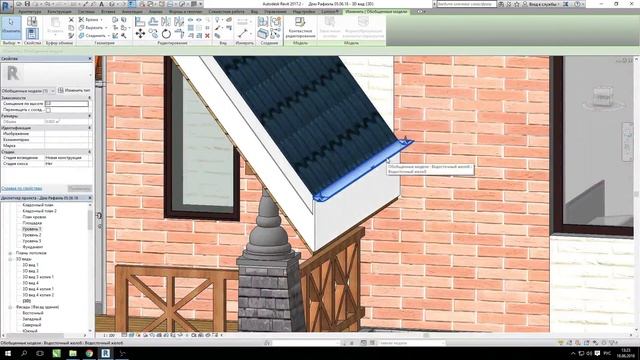Click the Copy to clipboard icon
The height and width of the screenshot is (360, 640).
click(71, 28)
